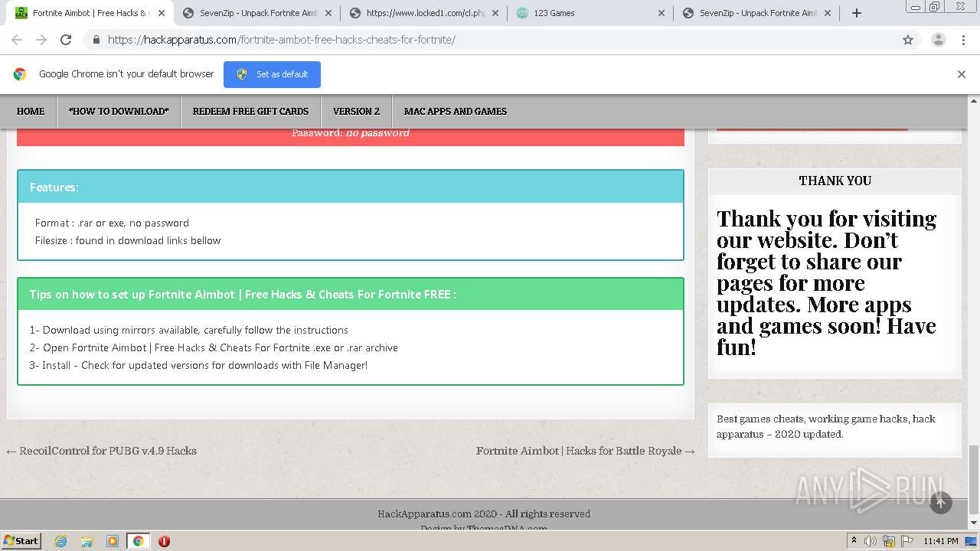
Task: Show hidden system tray icons
Action: tap(854, 541)
